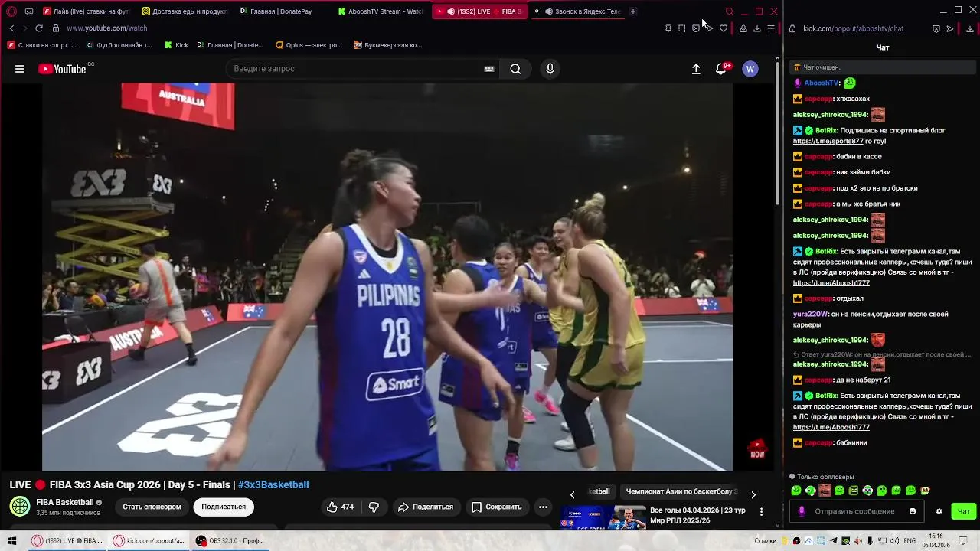Click Стать спонсором button
This screenshot has height=551, width=980.
(x=152, y=507)
